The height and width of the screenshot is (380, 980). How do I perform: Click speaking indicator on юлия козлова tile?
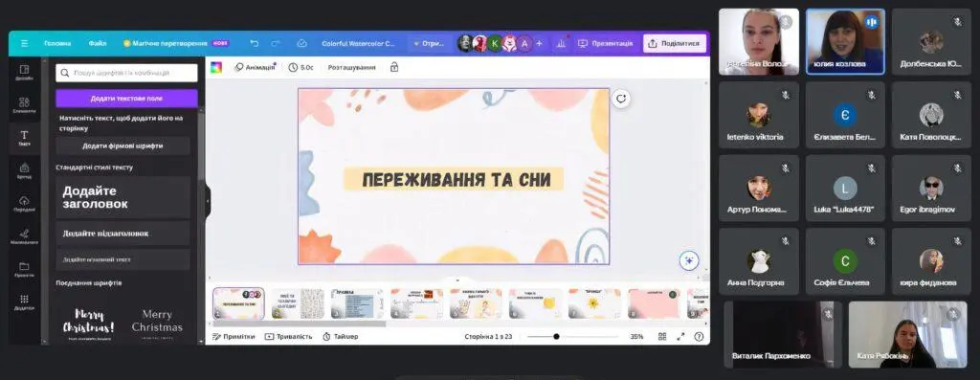[x=871, y=22]
